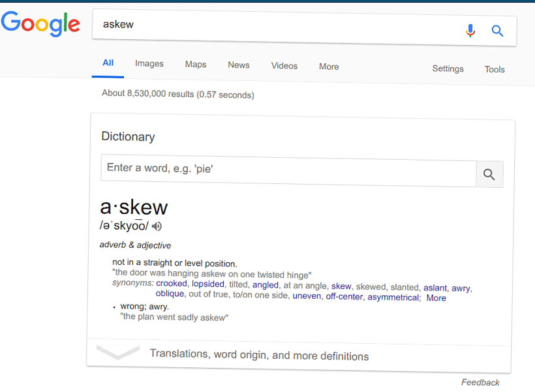
Task: Open the Maps tab
Action: (x=195, y=65)
